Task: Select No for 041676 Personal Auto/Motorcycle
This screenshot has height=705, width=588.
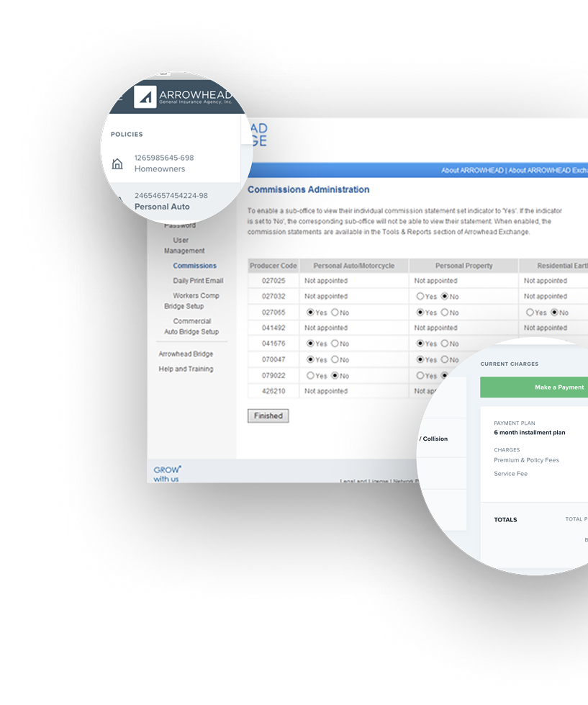Action: point(335,343)
